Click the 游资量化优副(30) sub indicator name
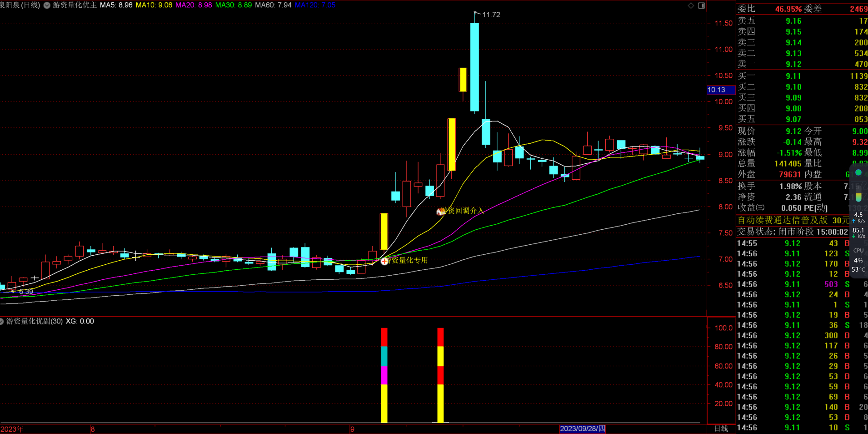Screen dimensions: 868x434 35,321
